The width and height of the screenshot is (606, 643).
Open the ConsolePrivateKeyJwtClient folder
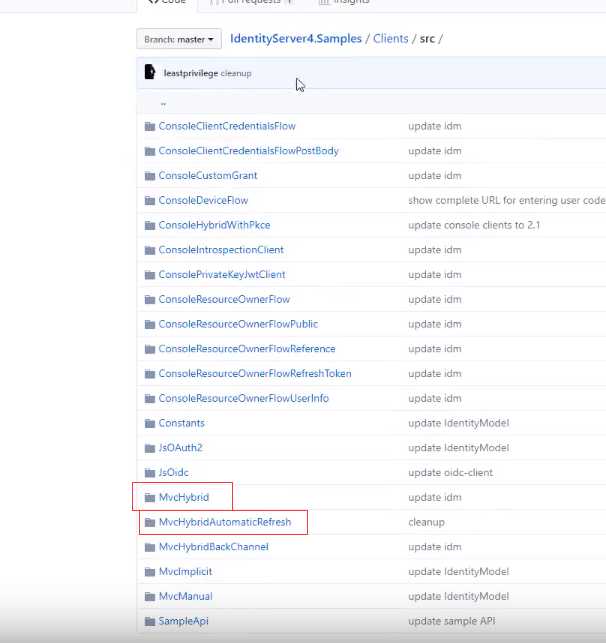[222, 274]
